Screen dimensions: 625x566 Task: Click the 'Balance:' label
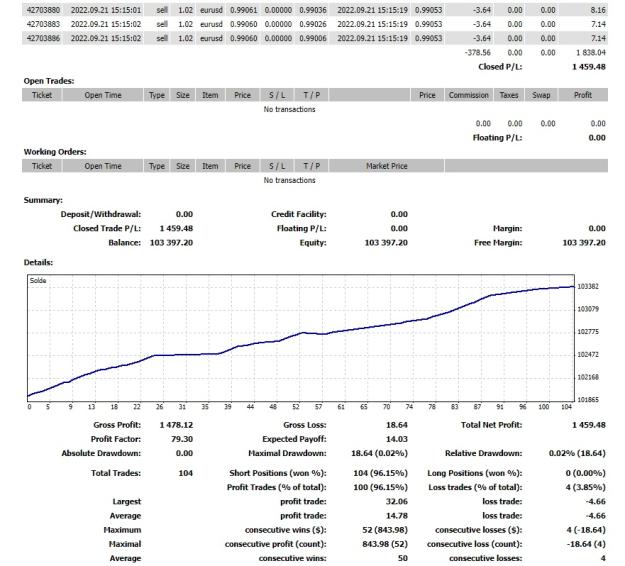coord(124,243)
